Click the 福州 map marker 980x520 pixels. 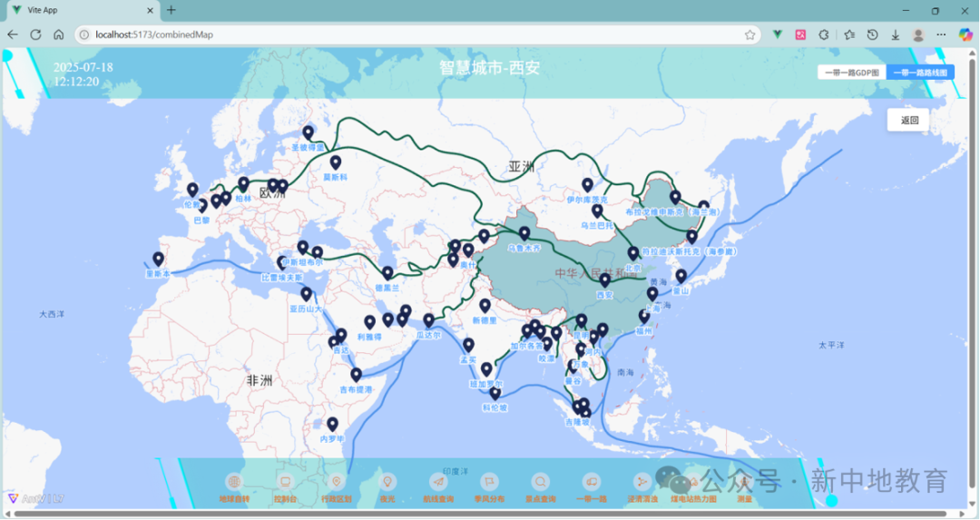[644, 317]
